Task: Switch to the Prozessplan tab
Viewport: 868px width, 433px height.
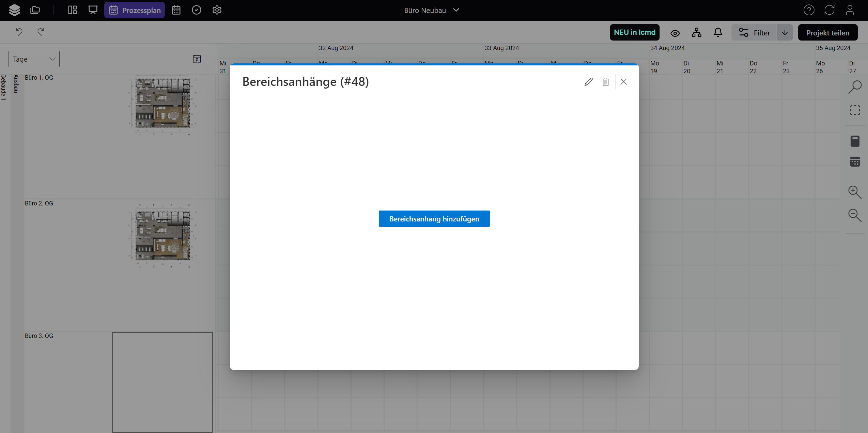Action: click(x=135, y=10)
